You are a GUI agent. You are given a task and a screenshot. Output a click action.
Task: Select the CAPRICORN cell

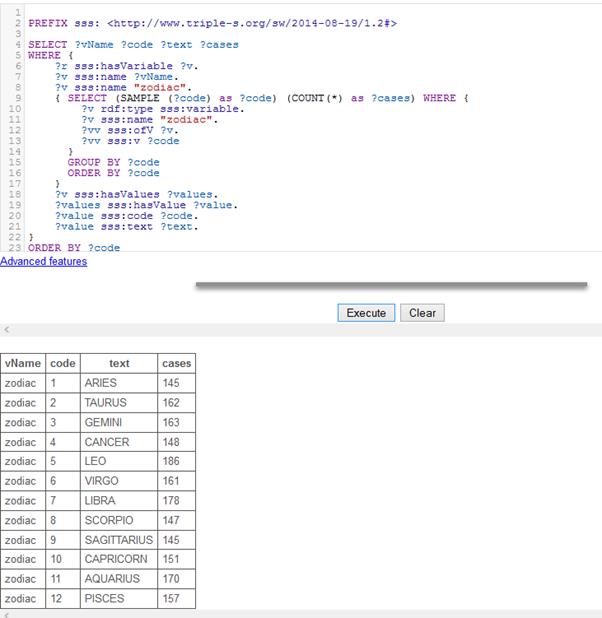pos(119,559)
